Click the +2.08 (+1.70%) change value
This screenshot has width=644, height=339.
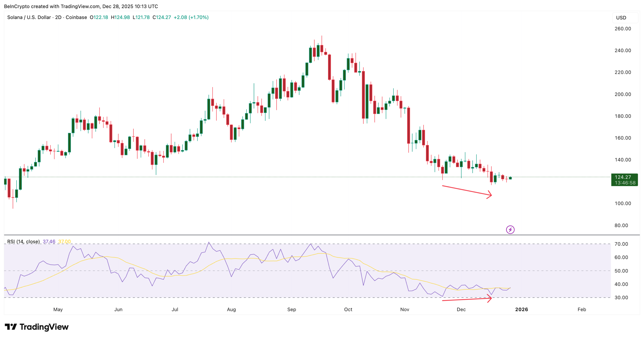191,17
